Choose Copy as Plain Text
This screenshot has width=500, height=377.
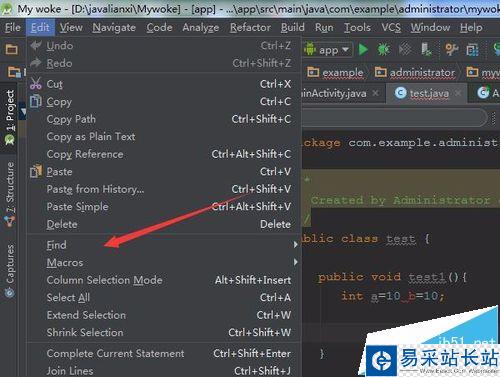[x=164, y=136]
